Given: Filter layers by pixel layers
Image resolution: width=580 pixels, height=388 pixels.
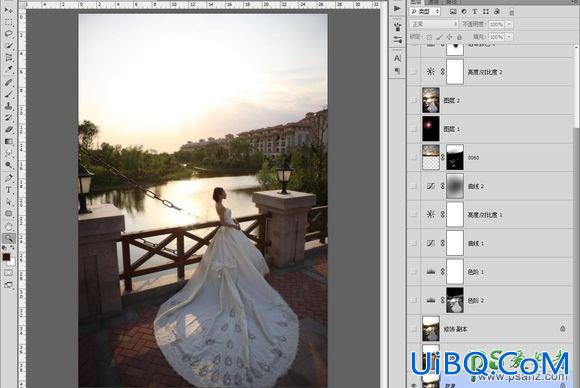Looking at the screenshot, I should tap(453, 12).
